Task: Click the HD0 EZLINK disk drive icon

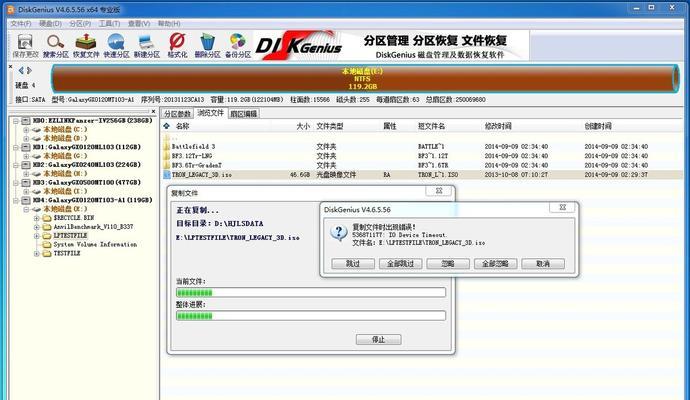Action: pos(26,121)
